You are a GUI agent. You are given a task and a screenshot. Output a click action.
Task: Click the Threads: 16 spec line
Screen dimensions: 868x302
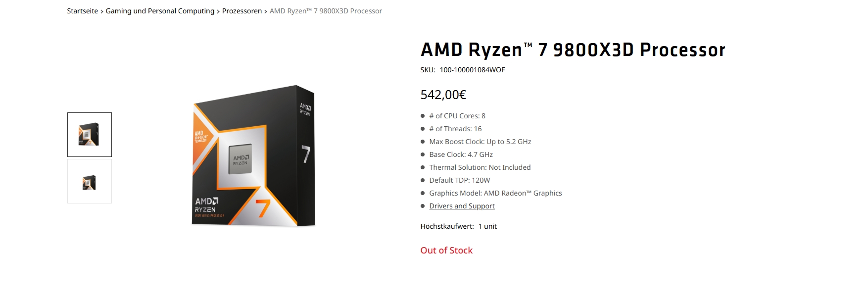(x=455, y=129)
